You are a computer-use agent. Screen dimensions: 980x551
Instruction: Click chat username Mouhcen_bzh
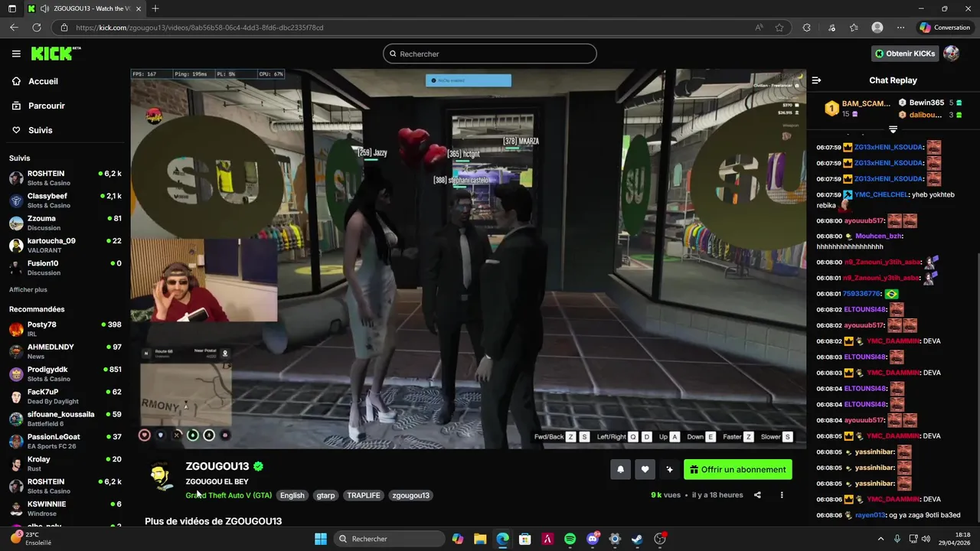(879, 236)
